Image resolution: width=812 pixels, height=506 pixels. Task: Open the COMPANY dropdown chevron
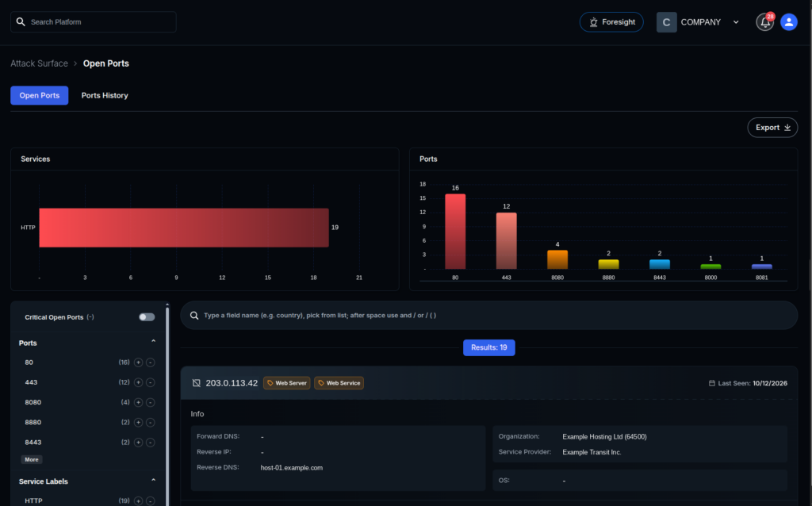pos(736,22)
